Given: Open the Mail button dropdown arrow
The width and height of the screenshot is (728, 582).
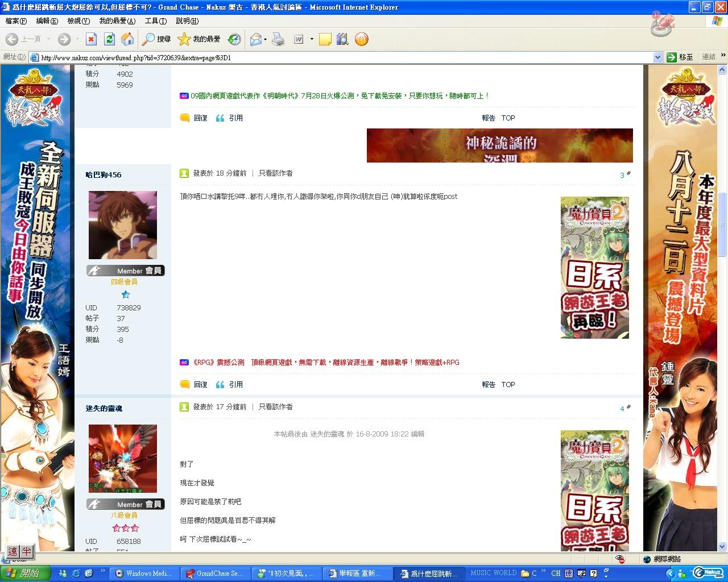Looking at the screenshot, I should coord(265,39).
